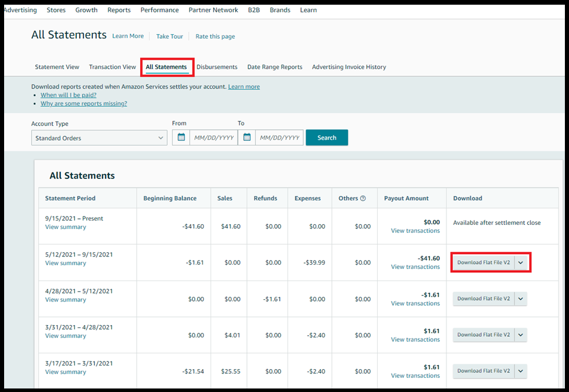Open the Partner Network menu
Viewport: 569px width, 392px height.
pos(214,10)
